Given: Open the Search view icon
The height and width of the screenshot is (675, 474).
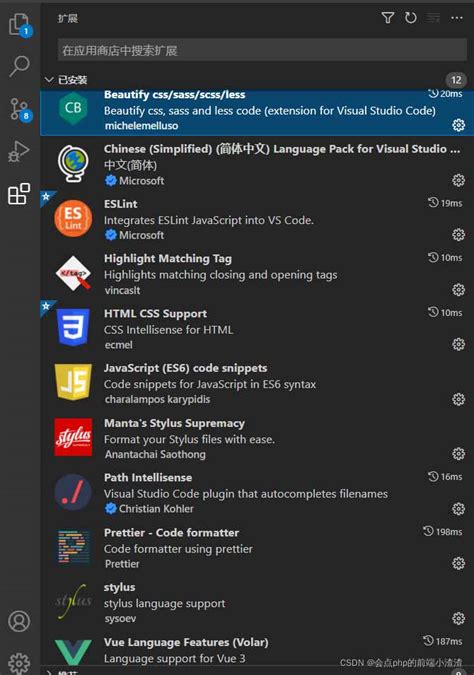Looking at the screenshot, I should click(20, 67).
